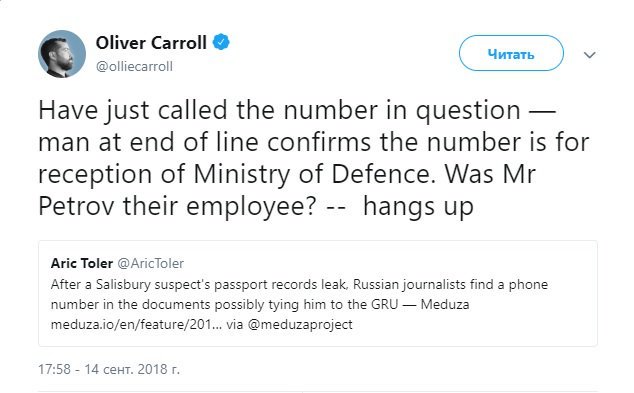
Task: Click the Aric Toler author name
Action: coord(82,263)
